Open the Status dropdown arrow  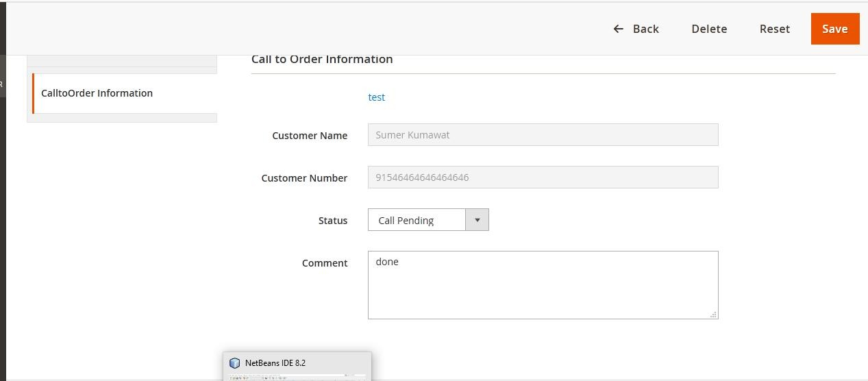477,220
